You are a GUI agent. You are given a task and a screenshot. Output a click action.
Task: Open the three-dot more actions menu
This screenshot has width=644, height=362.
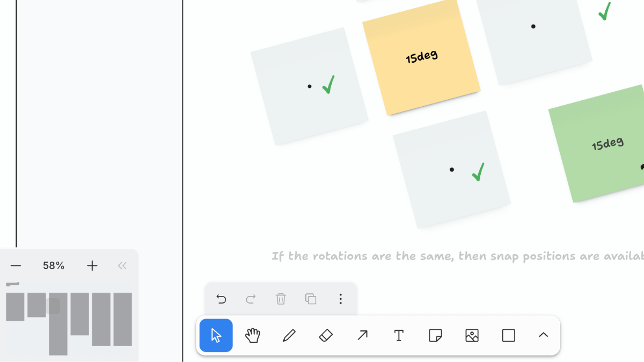tap(340, 299)
